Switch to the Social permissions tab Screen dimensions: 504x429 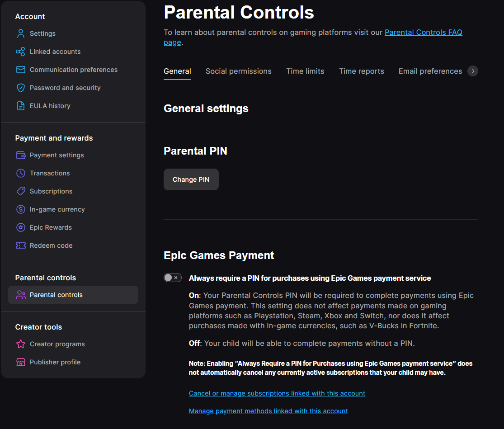[x=239, y=71]
